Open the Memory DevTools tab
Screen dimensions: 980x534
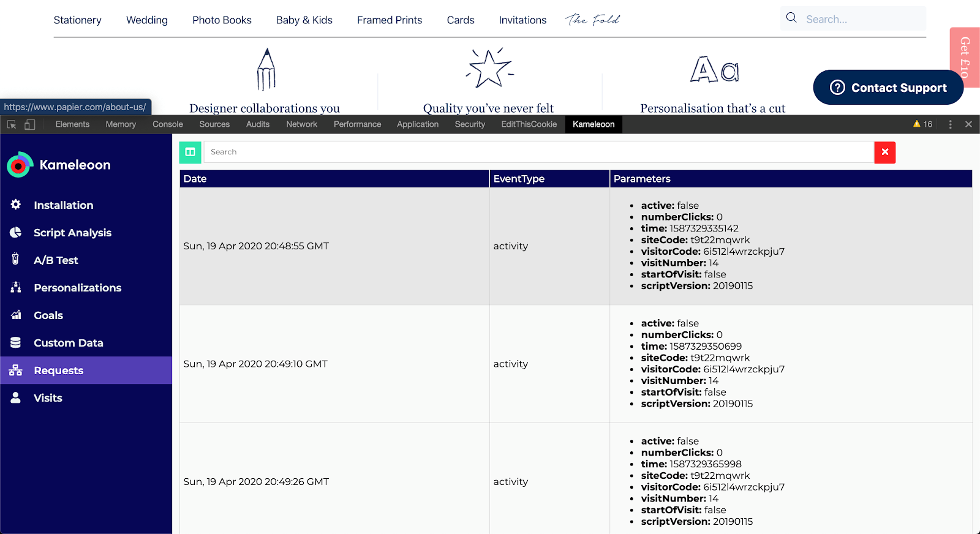121,124
